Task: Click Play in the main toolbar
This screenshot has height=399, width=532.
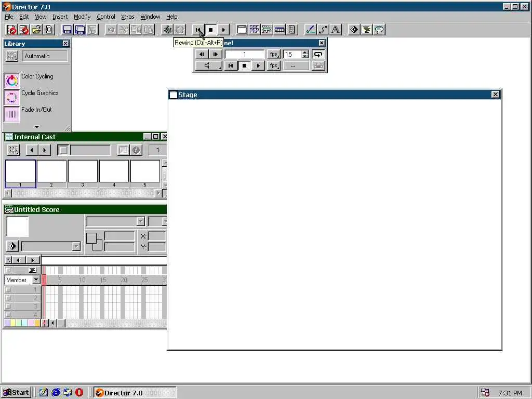Action: tap(223, 30)
